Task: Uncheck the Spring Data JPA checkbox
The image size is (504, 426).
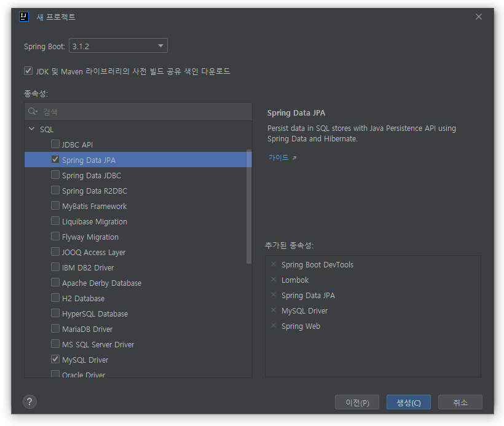Action: click(x=55, y=159)
